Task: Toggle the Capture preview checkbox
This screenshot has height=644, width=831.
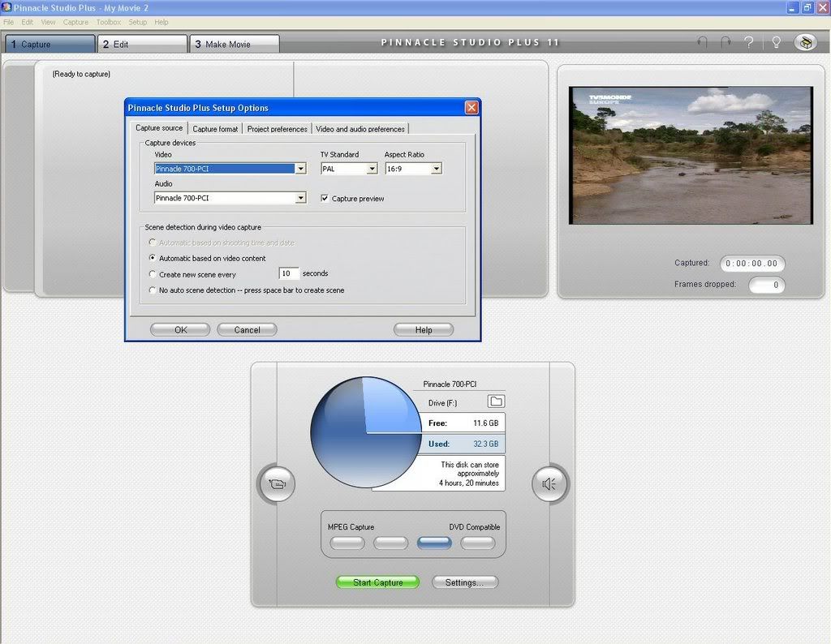Action: (325, 198)
